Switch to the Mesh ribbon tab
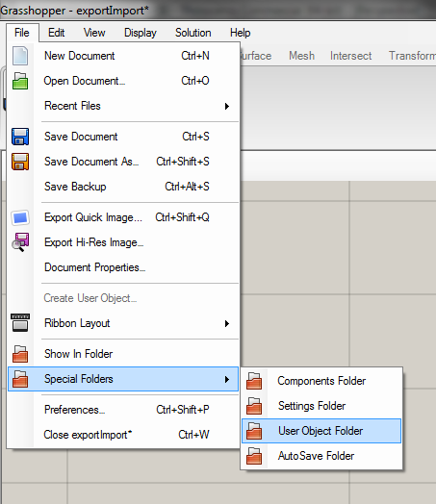The image size is (436, 504). click(x=301, y=56)
